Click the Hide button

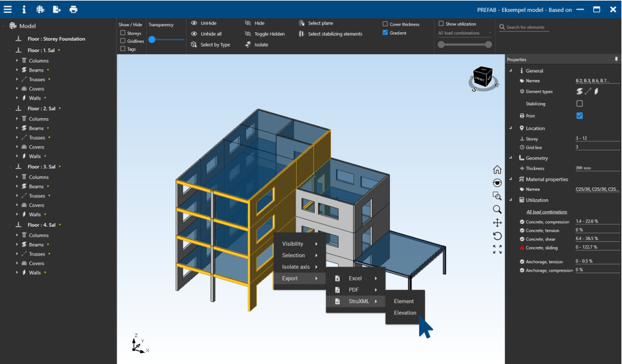255,23
